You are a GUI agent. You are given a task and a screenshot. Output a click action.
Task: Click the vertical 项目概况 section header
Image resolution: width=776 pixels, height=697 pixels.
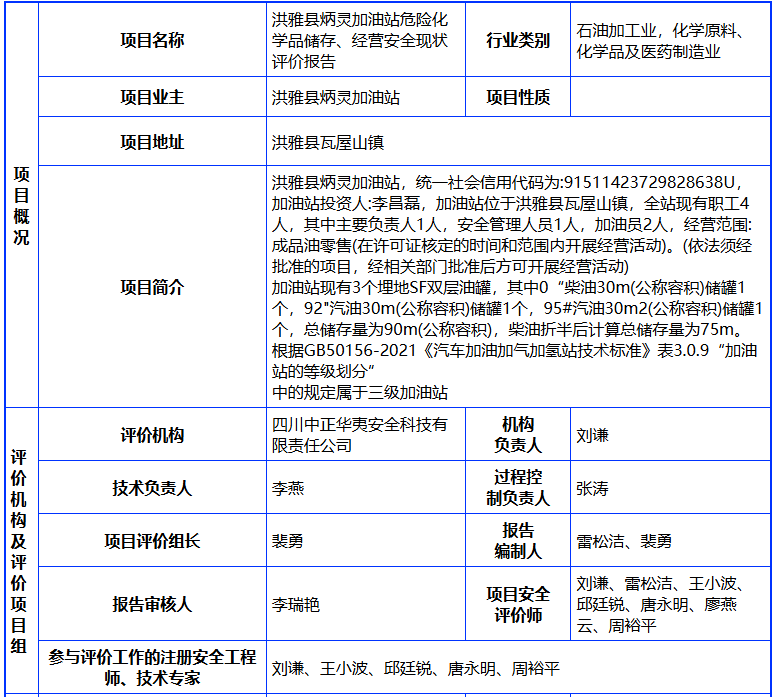point(21,205)
